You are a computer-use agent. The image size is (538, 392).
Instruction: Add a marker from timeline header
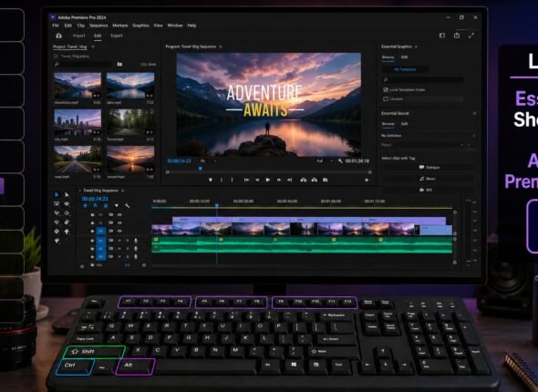pos(117,206)
